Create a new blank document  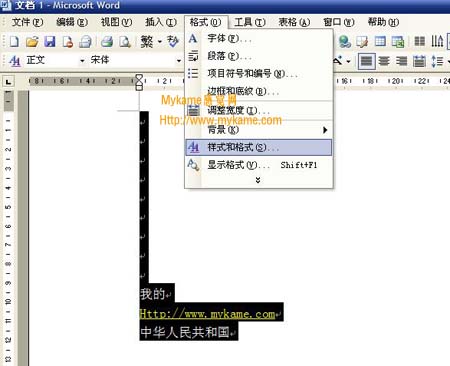click(14, 42)
